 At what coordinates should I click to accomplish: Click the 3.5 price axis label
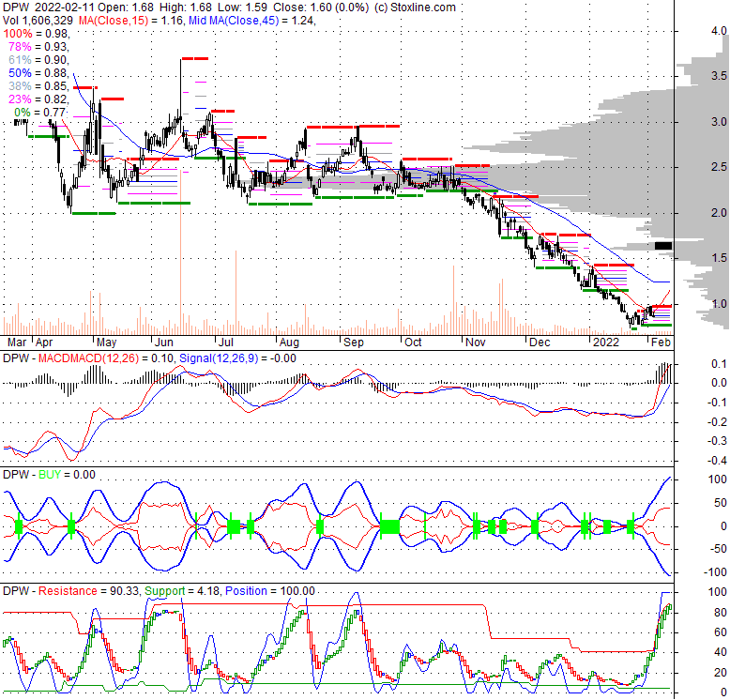click(x=719, y=76)
